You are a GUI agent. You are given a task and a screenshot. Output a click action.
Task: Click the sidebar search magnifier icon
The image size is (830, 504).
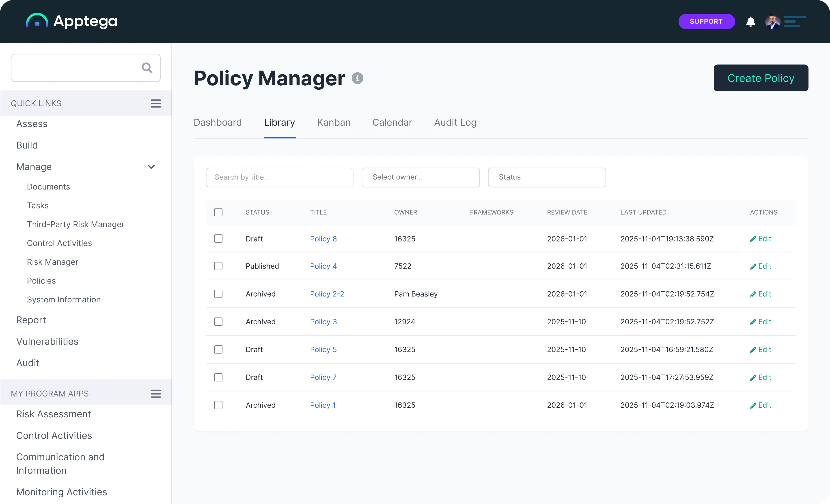tap(147, 68)
